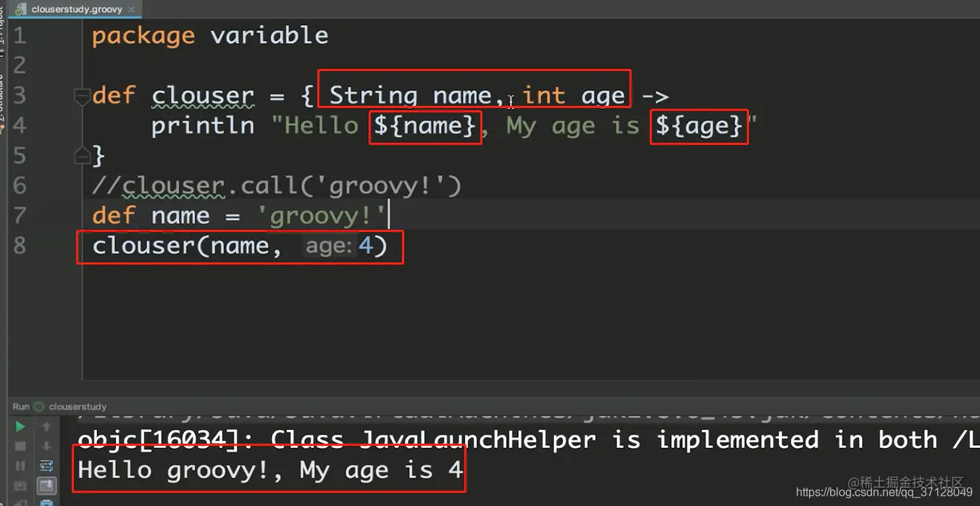Click line number 8 in the gutter
The width and height of the screenshot is (980, 506).
19,245
